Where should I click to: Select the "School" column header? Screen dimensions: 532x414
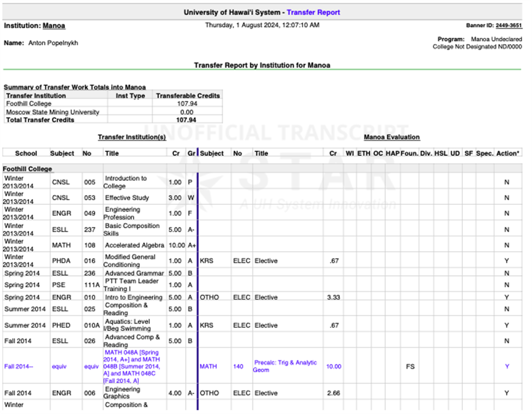point(26,153)
